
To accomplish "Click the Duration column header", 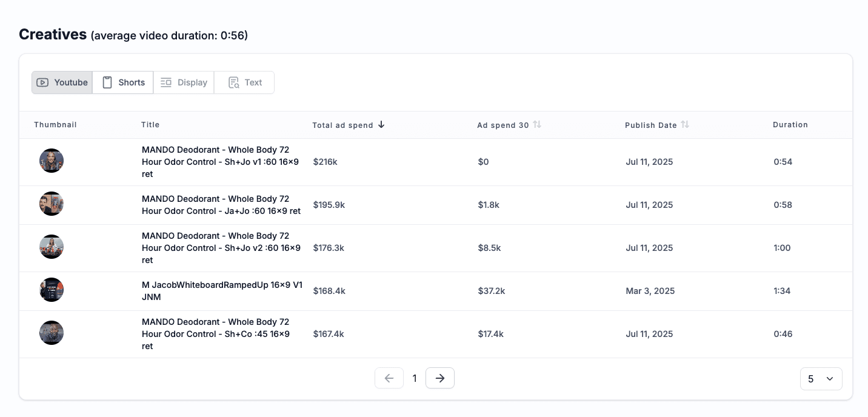I will click(790, 125).
